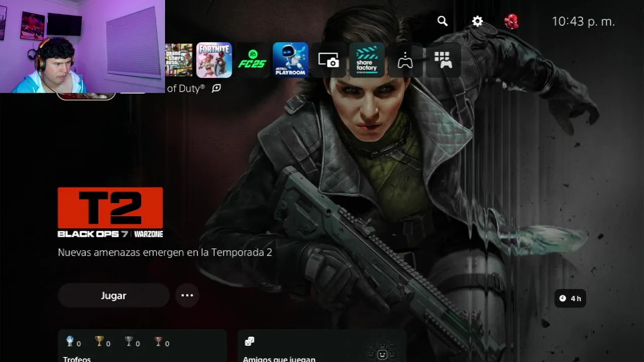Click the silver trophy icon
Screen dimensions: 644x362
click(x=129, y=341)
